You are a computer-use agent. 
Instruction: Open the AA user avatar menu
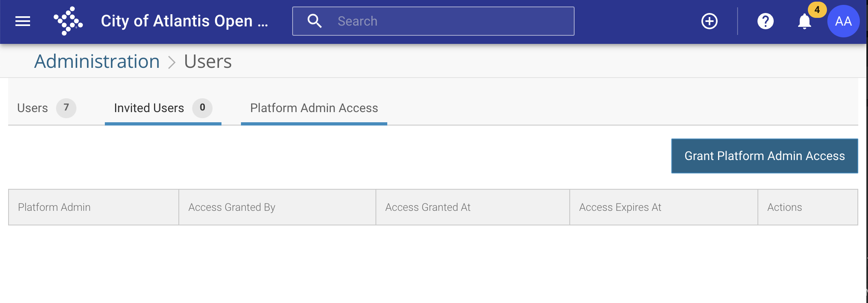click(844, 21)
